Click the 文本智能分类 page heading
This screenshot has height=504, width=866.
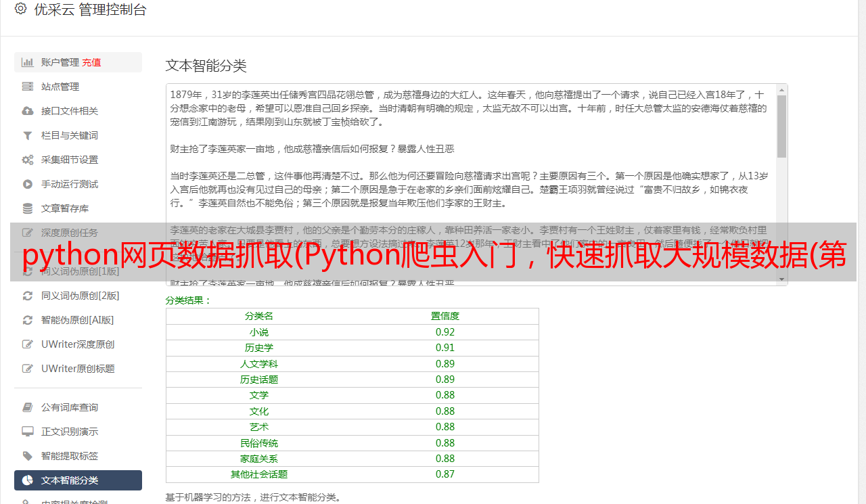tap(206, 66)
